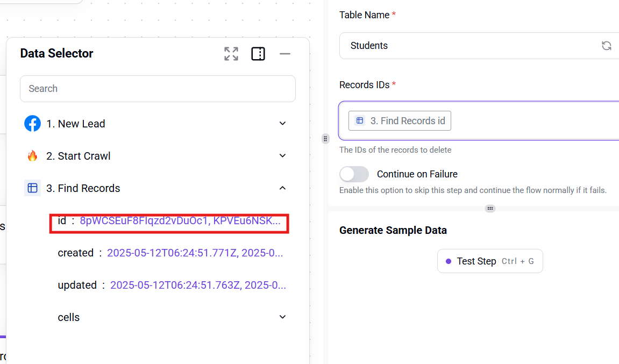Click the Start Crawl flame icon
Screen dimensions: 619x364
32,156
